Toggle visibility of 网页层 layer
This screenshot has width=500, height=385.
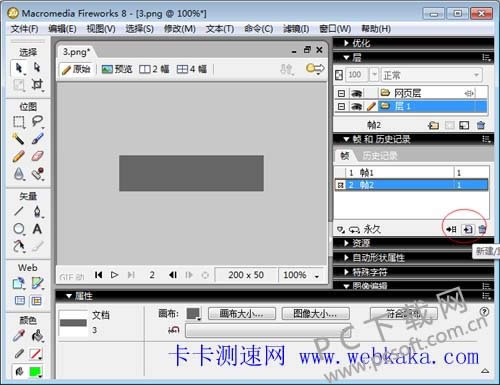coord(356,93)
